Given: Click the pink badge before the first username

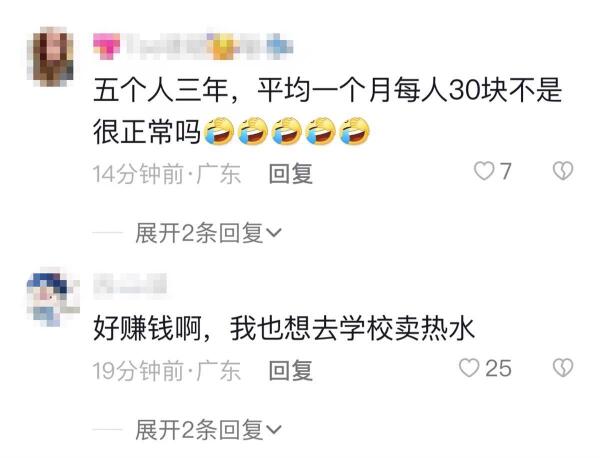Looking at the screenshot, I should pyautogui.click(x=107, y=46).
